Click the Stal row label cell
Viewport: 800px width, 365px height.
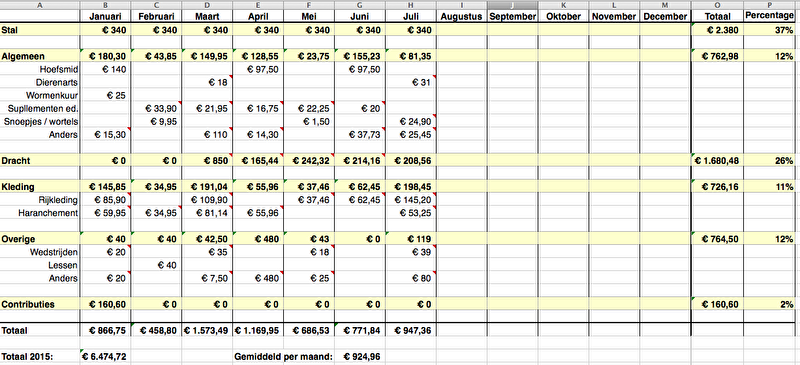click(40, 30)
